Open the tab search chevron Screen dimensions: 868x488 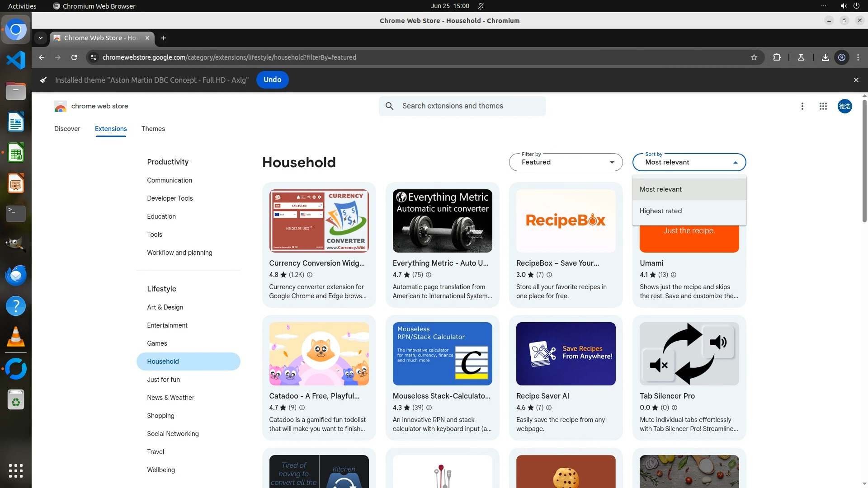41,38
